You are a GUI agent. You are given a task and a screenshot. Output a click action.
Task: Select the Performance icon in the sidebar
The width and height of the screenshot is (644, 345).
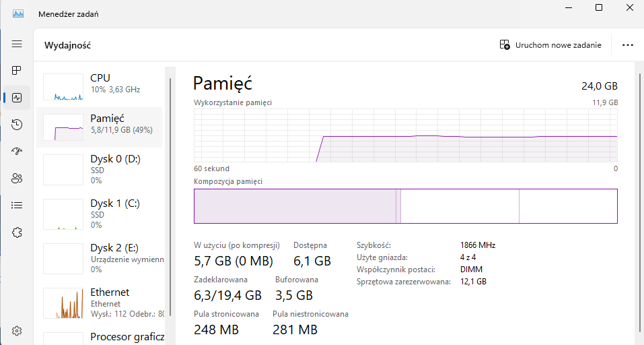pos(17,98)
